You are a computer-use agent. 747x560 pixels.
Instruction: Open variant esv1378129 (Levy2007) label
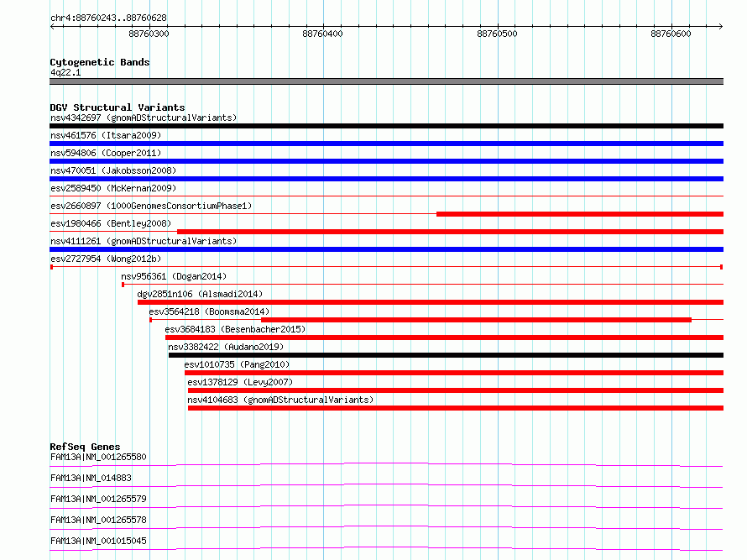point(240,382)
